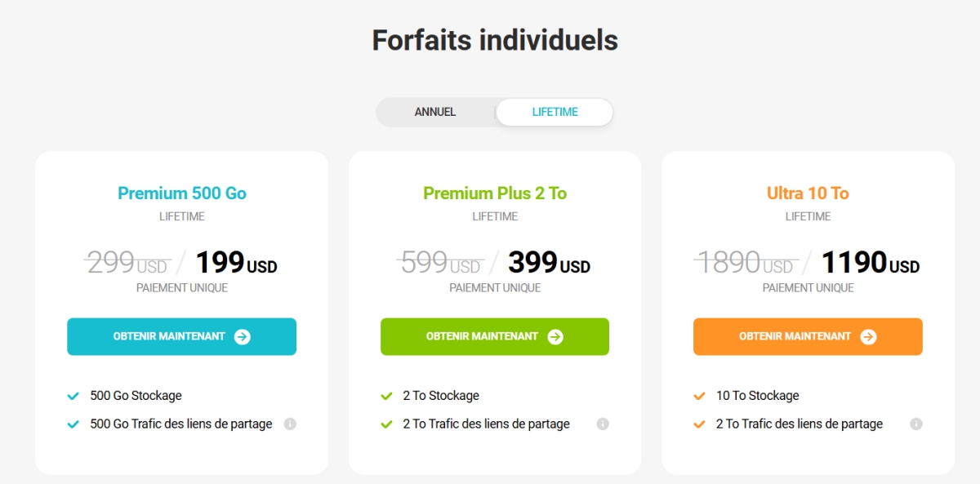This screenshot has height=484, width=980.
Task: Click arrow icon in orange OBTENIR MAINTENANT button
Action: coord(868,337)
